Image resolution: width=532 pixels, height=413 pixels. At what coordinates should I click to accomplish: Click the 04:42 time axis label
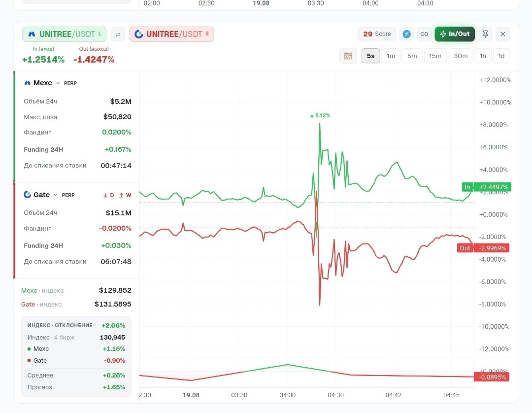tap(394, 395)
